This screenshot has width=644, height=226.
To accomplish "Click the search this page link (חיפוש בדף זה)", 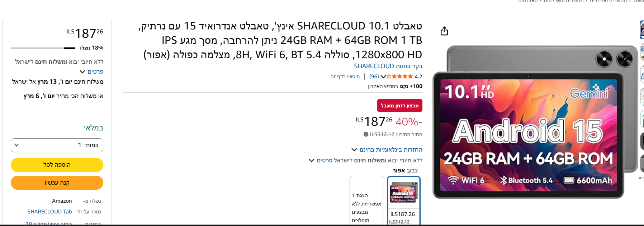I will pos(345,77).
